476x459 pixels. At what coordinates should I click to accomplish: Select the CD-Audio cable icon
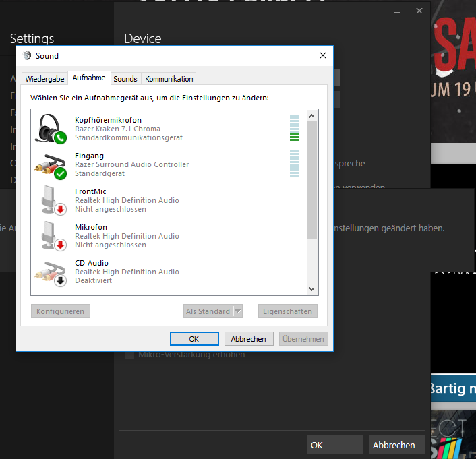click(x=51, y=274)
